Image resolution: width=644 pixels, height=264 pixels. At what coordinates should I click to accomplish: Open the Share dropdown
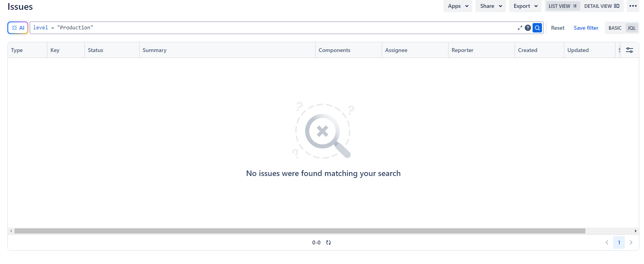491,6
